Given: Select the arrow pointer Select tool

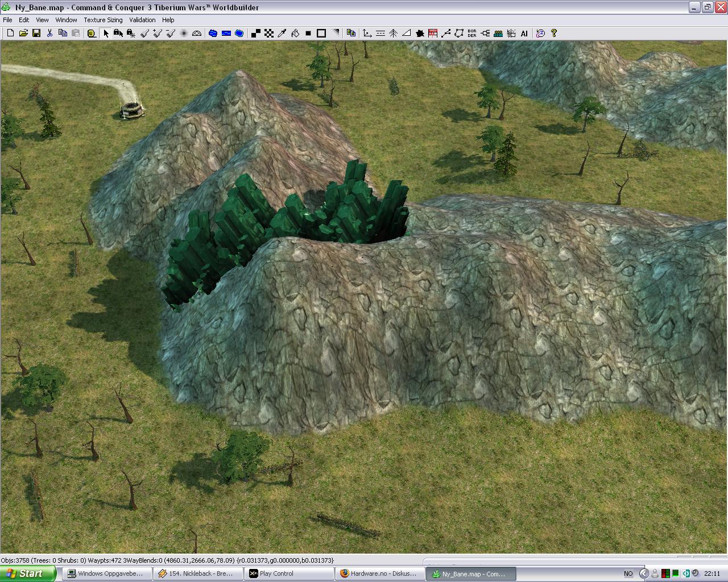Looking at the screenshot, I should [106, 33].
